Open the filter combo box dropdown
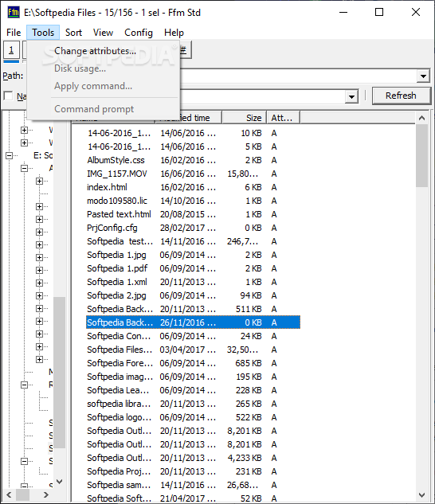 pos(351,96)
